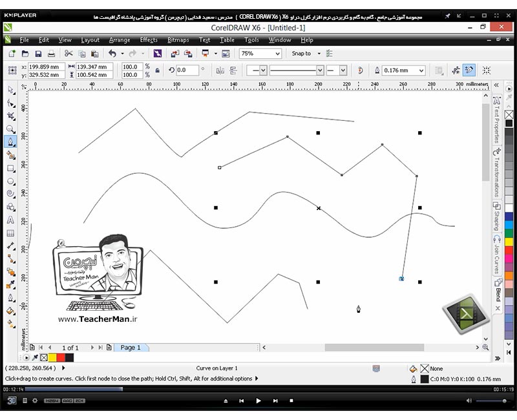Open outline width 0.176 mm dropdown
Screen dimensions: 517x420
point(421,70)
